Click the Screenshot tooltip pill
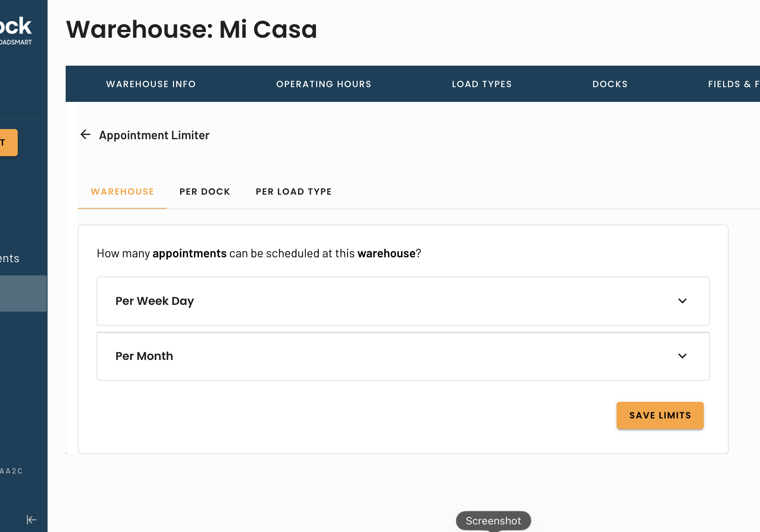Screen dimensions: 760x532 pyautogui.click(x=493, y=521)
